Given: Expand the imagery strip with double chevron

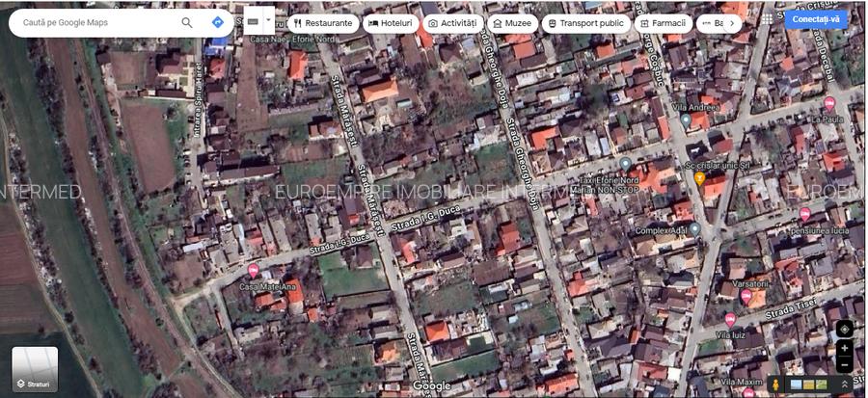Looking at the screenshot, I should pos(845,385).
